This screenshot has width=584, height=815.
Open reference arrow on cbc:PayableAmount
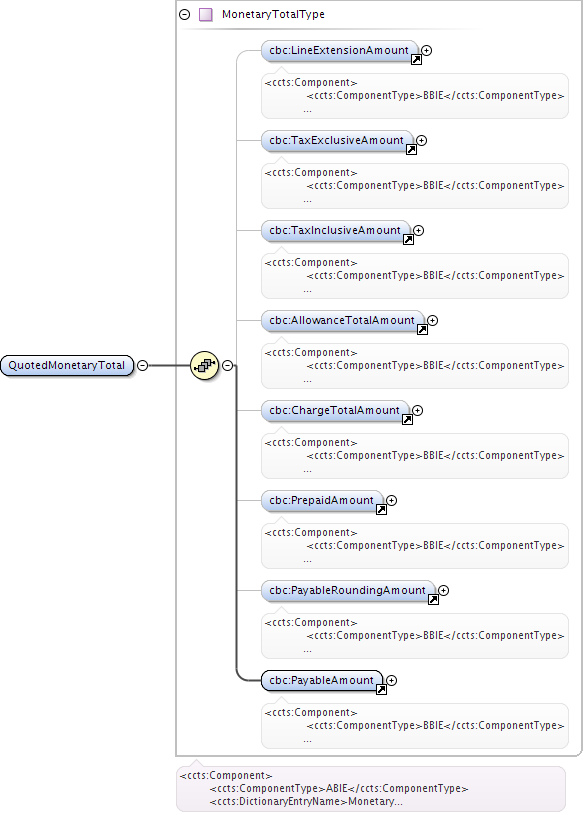(x=381, y=689)
